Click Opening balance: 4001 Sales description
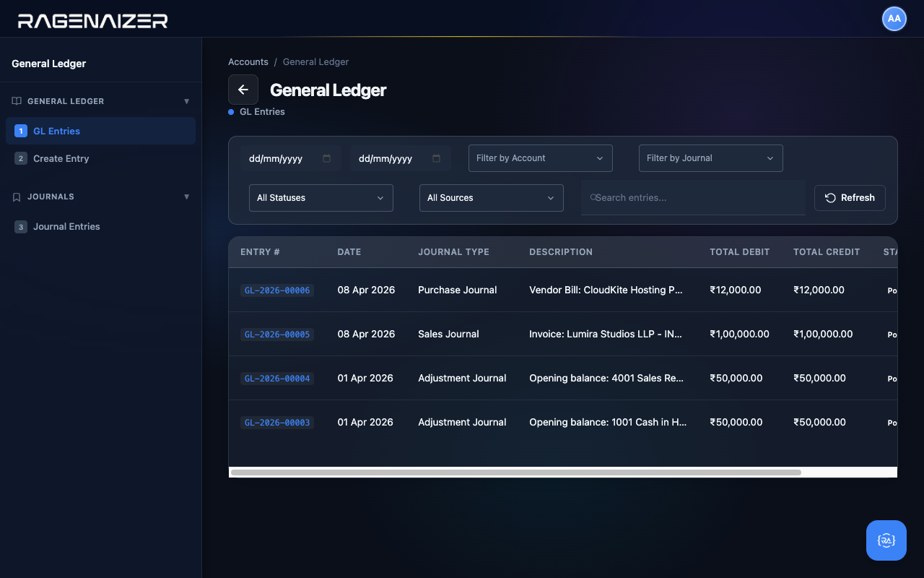 tap(606, 378)
